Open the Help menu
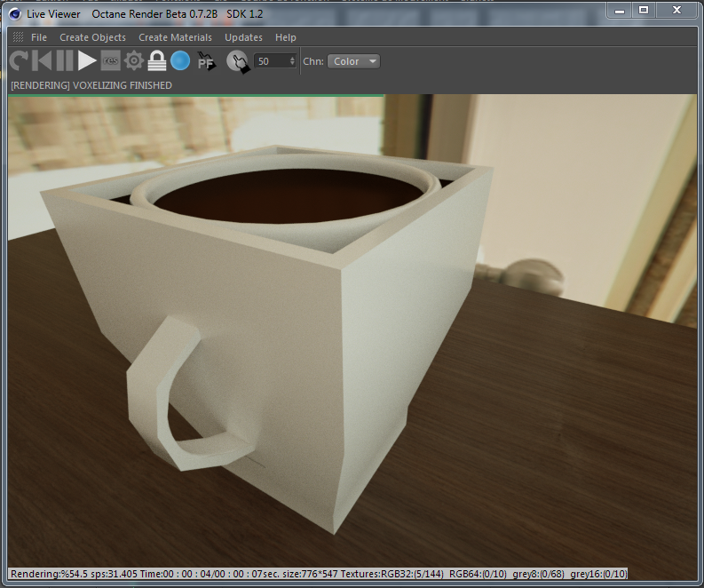This screenshot has width=704, height=588. click(x=286, y=37)
